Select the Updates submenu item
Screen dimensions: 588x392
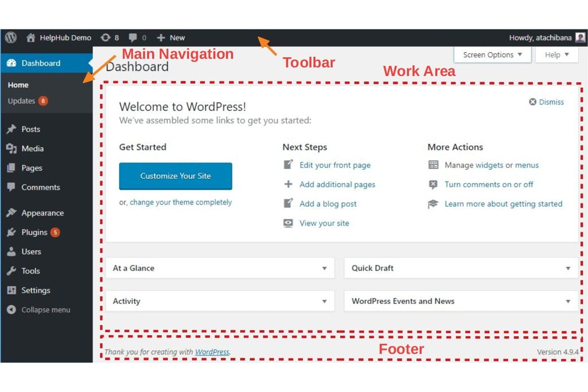[x=21, y=101]
